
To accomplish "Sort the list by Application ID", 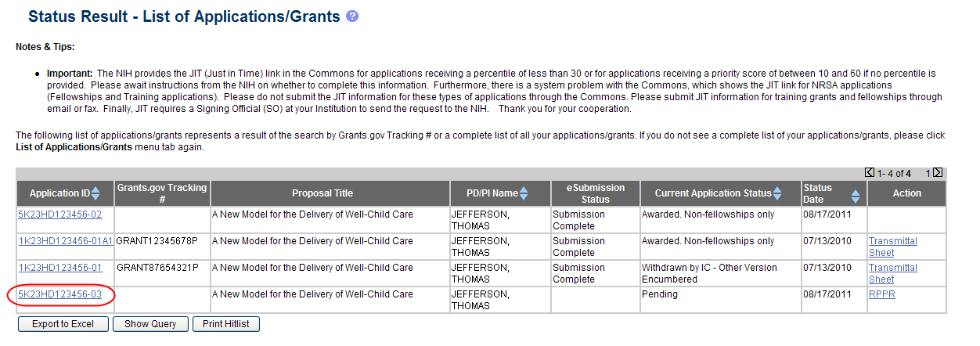I will [95, 193].
